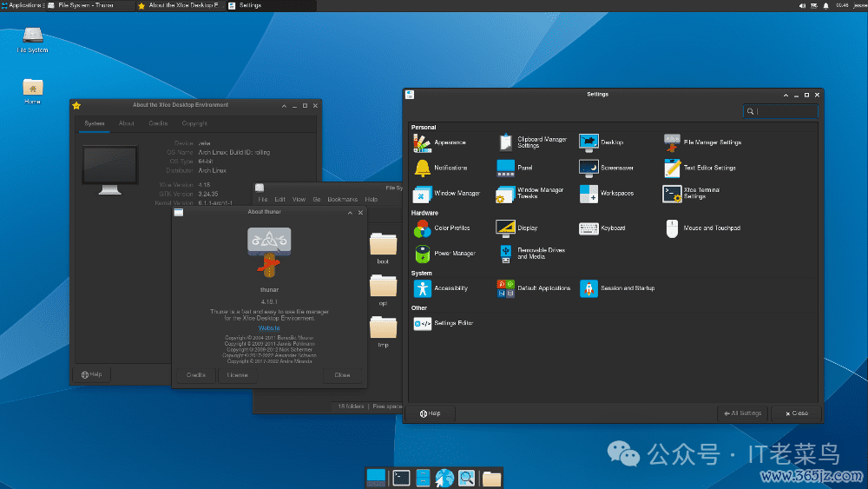Roll up the About thunar dialog
Image resolution: width=868 pixels, height=489 pixels.
pyautogui.click(x=350, y=213)
